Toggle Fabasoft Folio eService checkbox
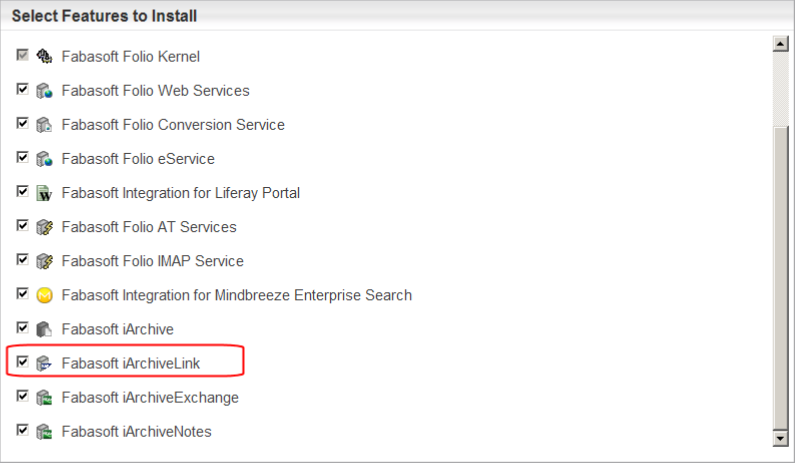795x463 pixels. (x=22, y=157)
